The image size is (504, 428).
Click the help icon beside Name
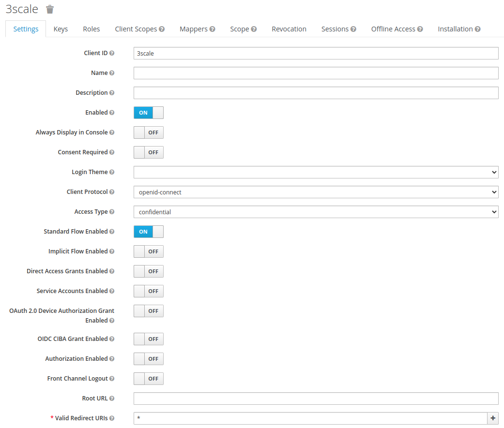click(112, 73)
